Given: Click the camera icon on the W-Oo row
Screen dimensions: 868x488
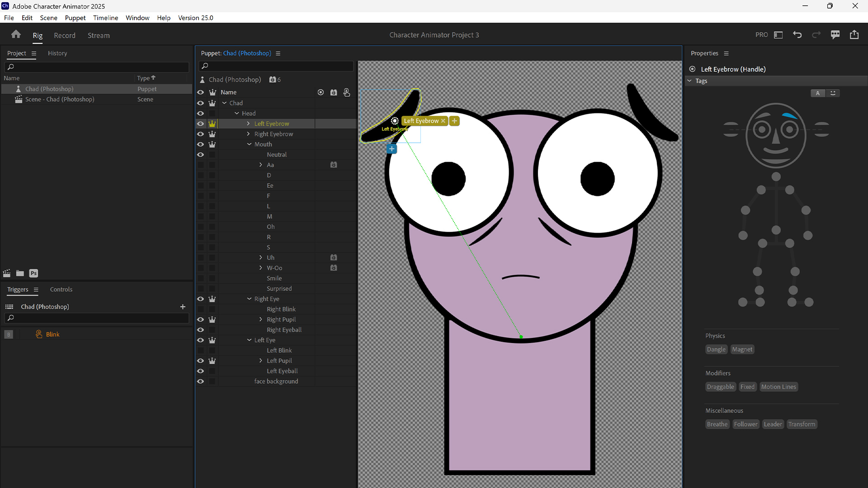Looking at the screenshot, I should 334,268.
